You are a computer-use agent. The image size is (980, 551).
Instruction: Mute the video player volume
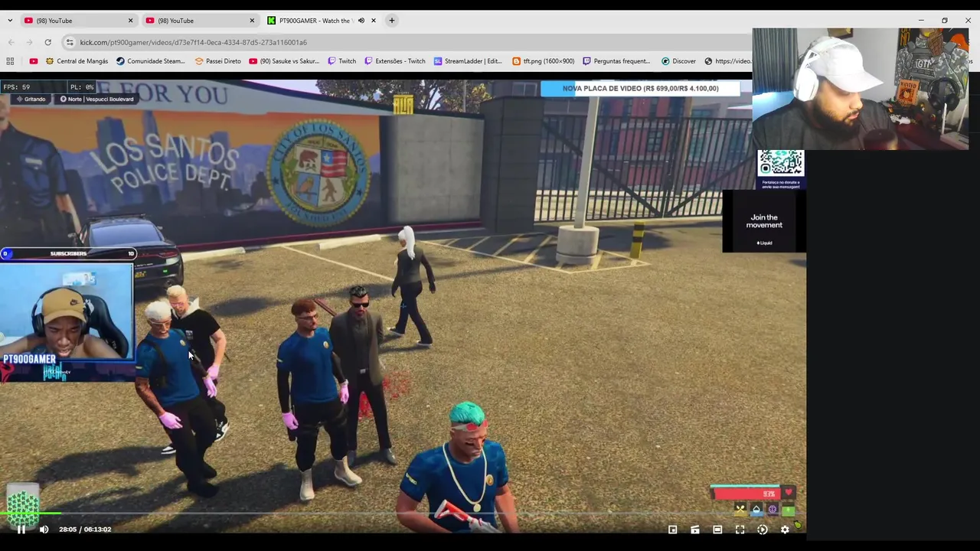[44, 529]
